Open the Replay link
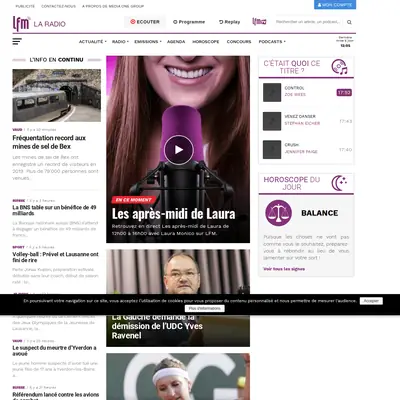 (229, 22)
